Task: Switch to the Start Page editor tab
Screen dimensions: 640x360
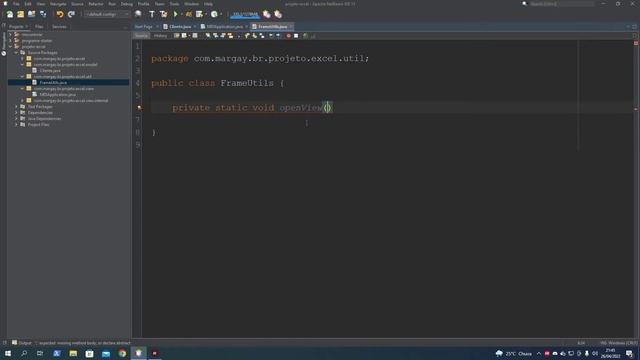Action: [x=144, y=27]
